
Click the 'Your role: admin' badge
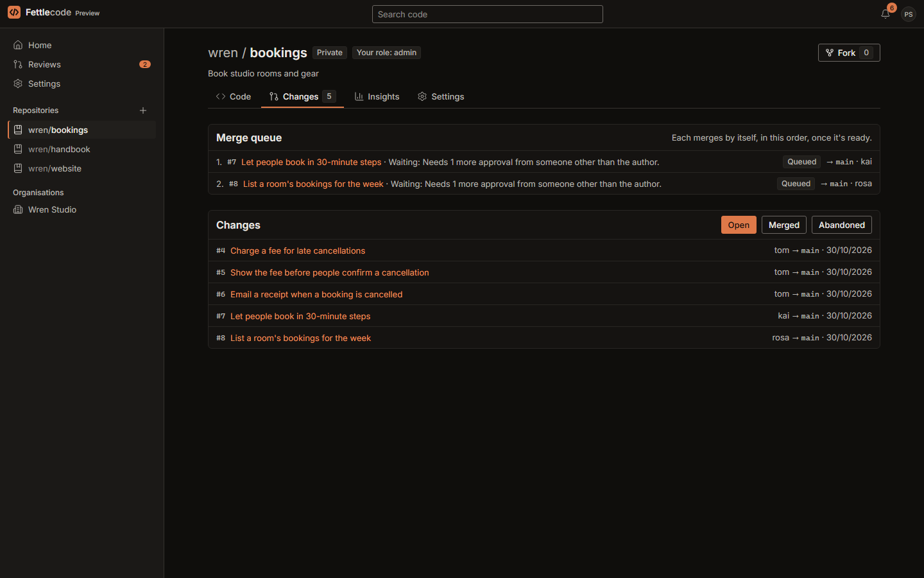pyautogui.click(x=386, y=53)
